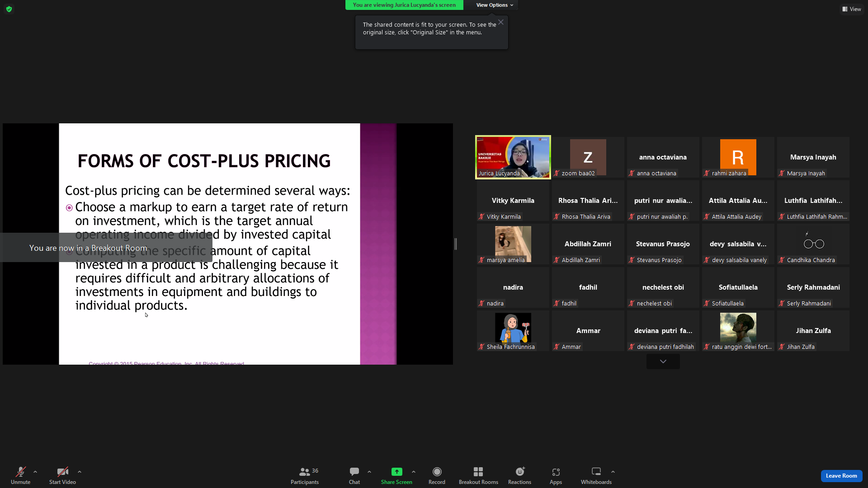Select rahmi zahara's avatar tile
868x488 pixels.
tap(738, 157)
